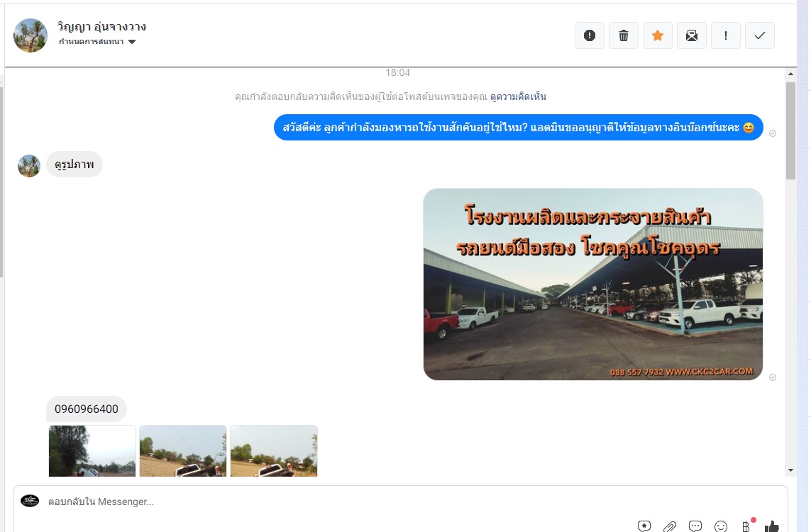Open วิญญา อุ่นจางวาง profile picture in header

[30, 35]
